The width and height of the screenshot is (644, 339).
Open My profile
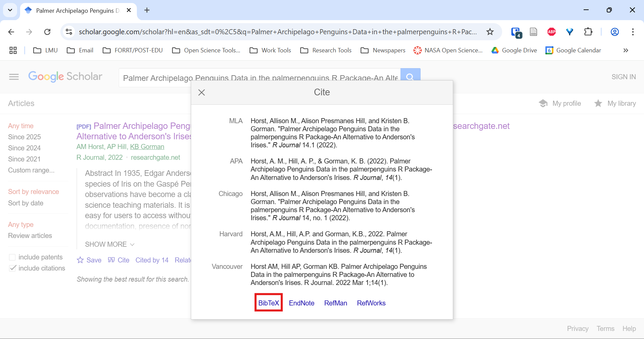pos(560,103)
